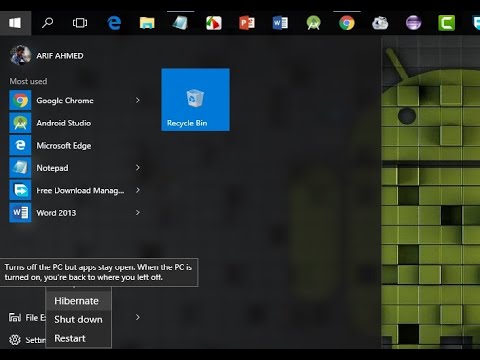The height and width of the screenshot is (360, 480).
Task: Open Notepad from Most used list
Action: click(x=75, y=168)
